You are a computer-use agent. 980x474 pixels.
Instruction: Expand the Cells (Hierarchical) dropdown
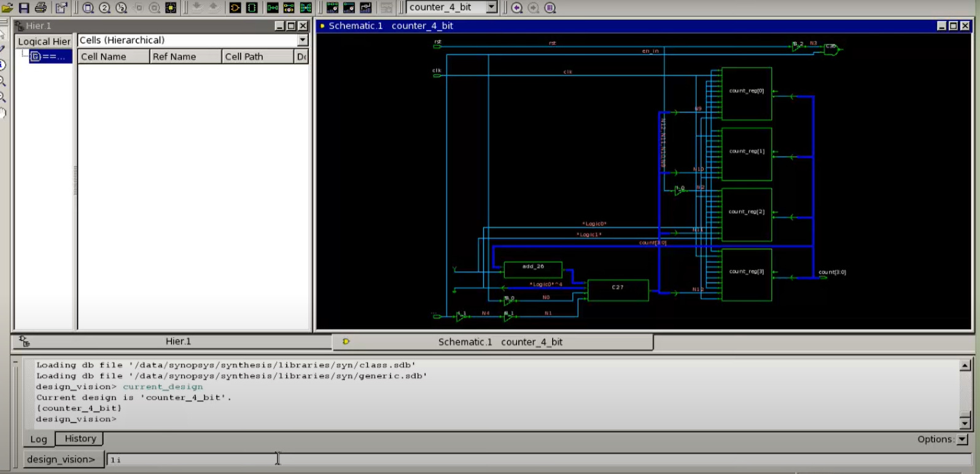(302, 41)
